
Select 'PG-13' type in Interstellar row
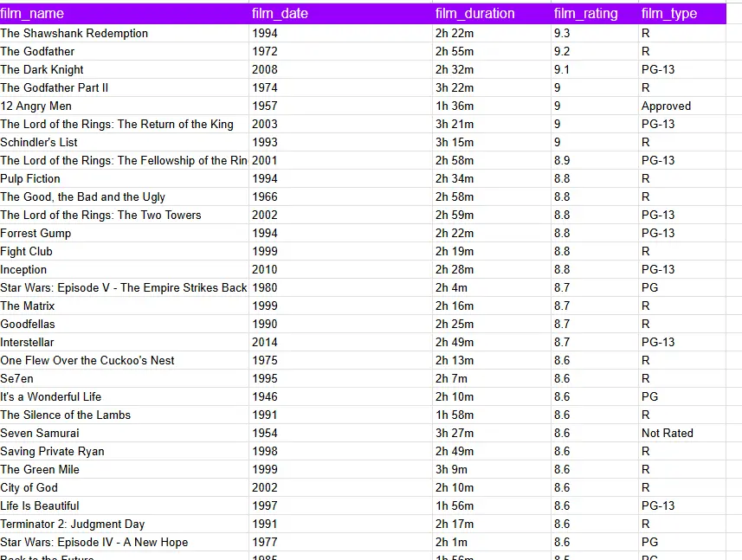(x=682, y=342)
